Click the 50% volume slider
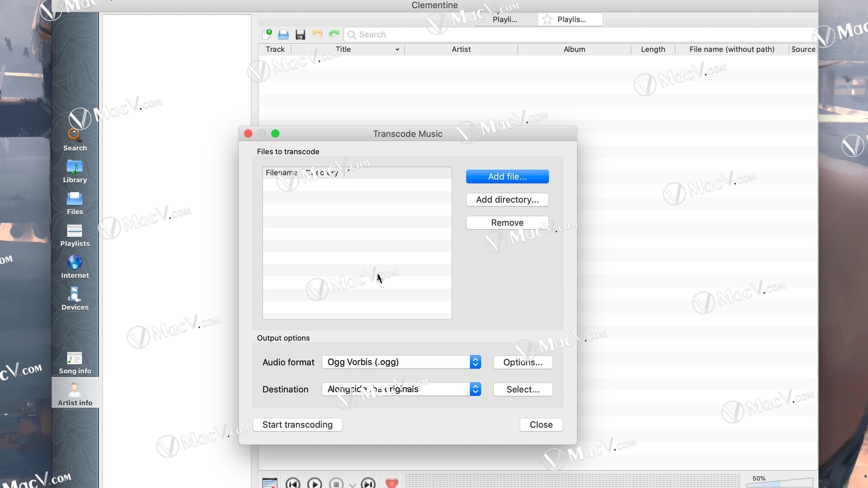This screenshot has width=868, height=488. pyautogui.click(x=779, y=483)
